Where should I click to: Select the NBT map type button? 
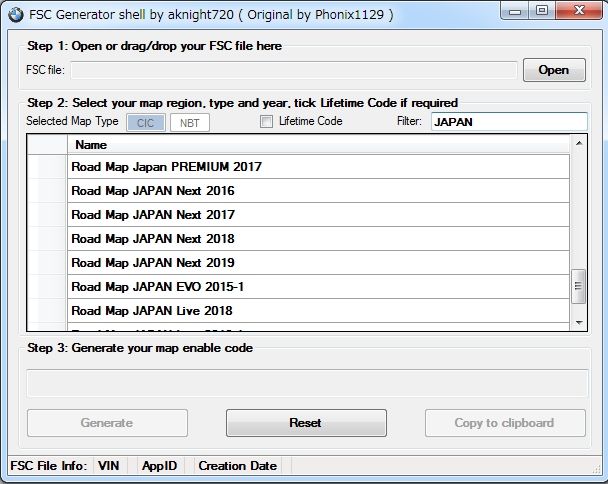(x=190, y=123)
